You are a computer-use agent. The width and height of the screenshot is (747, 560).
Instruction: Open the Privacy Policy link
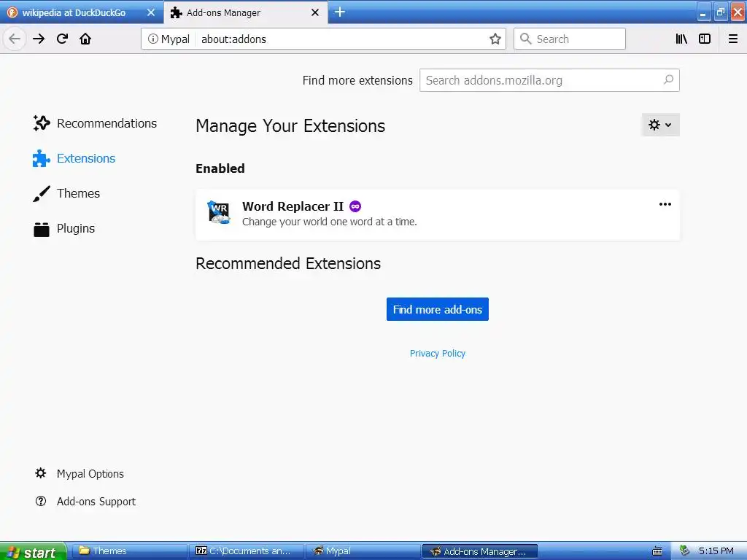tap(438, 354)
